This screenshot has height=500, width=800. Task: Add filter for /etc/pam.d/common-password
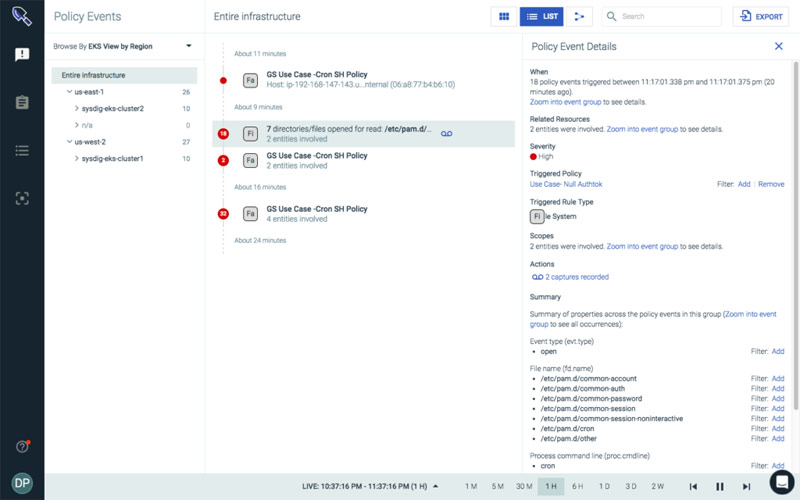pos(778,398)
